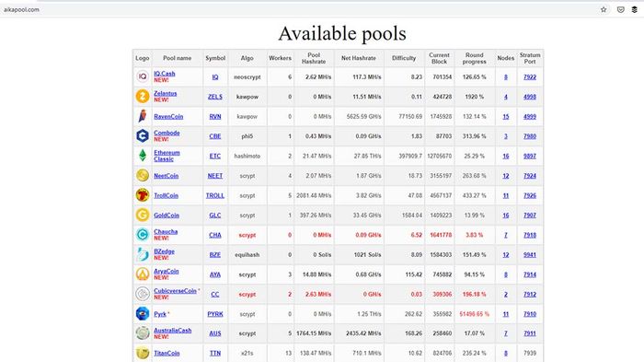Click the Ethereum Classic green diamond logo
Image resolution: width=644 pixels, height=362 pixels.
(143, 156)
